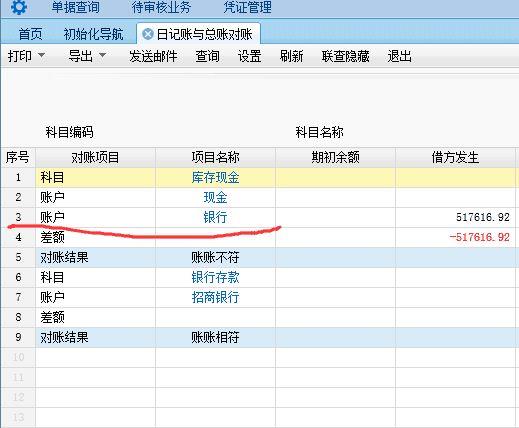
Task: Open the gear settings icon
Action: [x=18, y=7]
